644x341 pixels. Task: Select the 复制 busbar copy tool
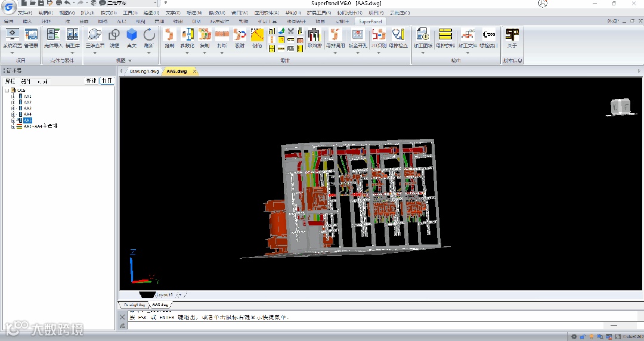(205, 38)
